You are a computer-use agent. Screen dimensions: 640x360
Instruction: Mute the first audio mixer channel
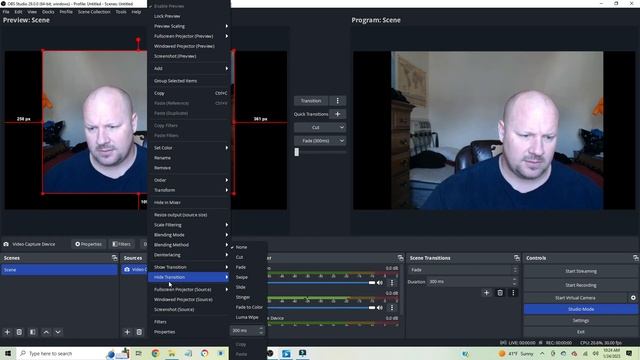380,282
